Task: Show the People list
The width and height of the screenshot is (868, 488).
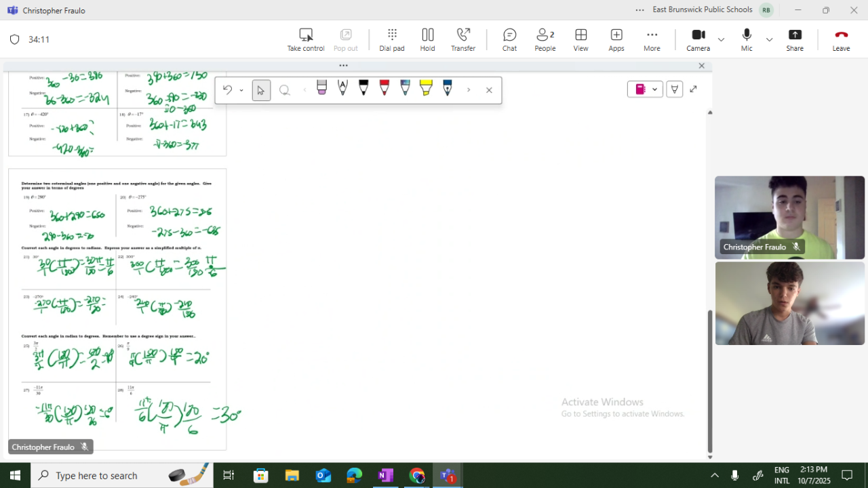Action: tap(545, 40)
